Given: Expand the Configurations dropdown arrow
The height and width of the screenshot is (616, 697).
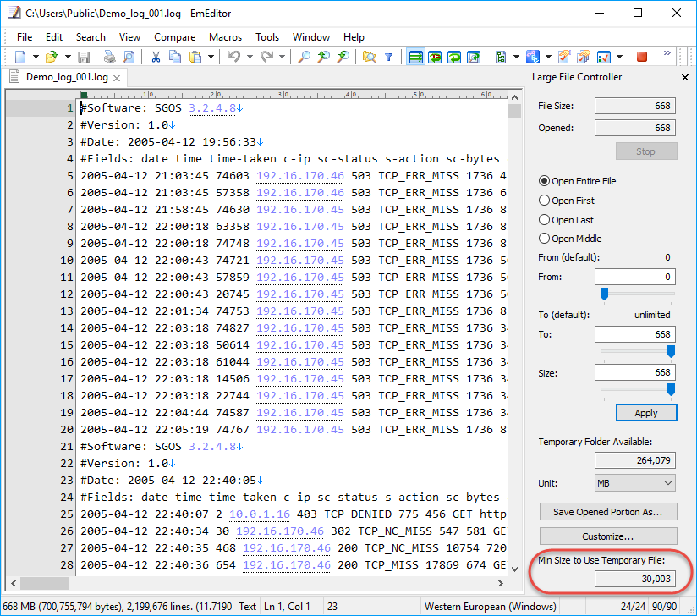Looking at the screenshot, I should [516, 57].
